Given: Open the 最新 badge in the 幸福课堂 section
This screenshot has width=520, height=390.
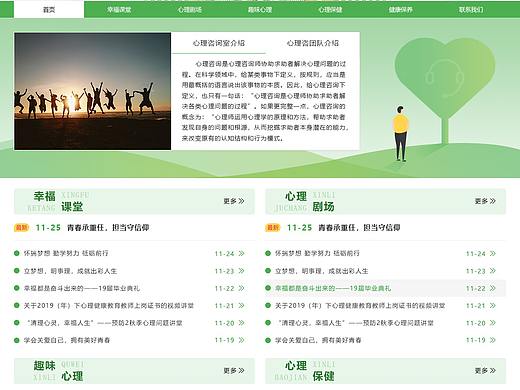Looking at the screenshot, I should pos(21,228).
